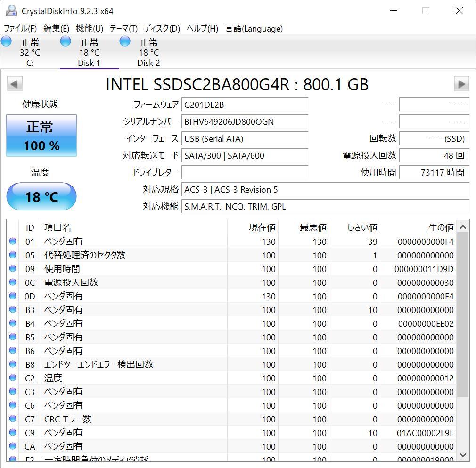Open the ファイル(F) menu
This screenshot has height=468, width=476.
pos(20,29)
